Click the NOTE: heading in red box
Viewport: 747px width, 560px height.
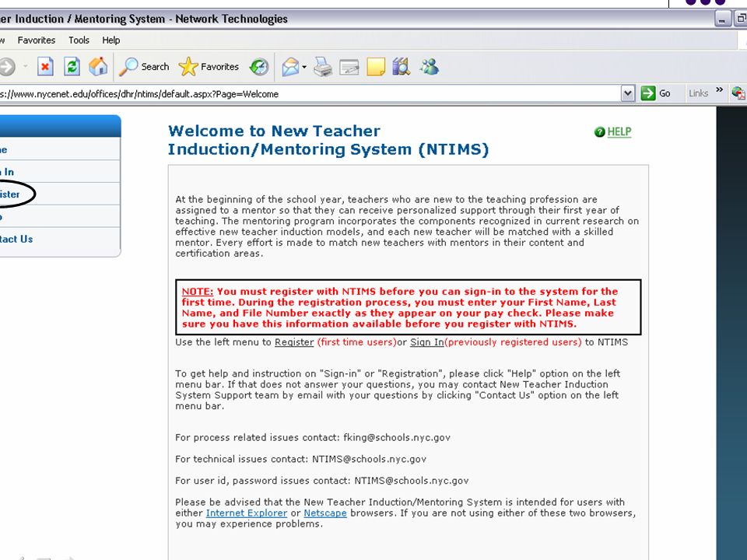click(x=197, y=292)
